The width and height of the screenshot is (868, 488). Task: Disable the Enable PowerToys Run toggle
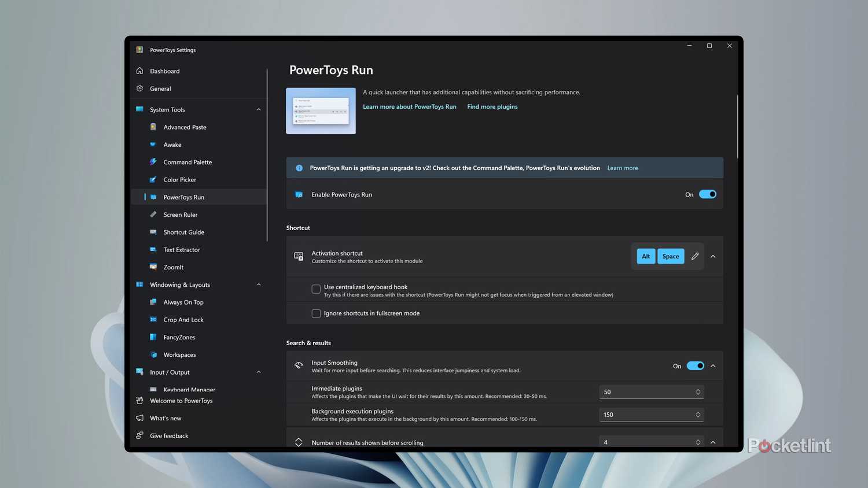pos(708,194)
